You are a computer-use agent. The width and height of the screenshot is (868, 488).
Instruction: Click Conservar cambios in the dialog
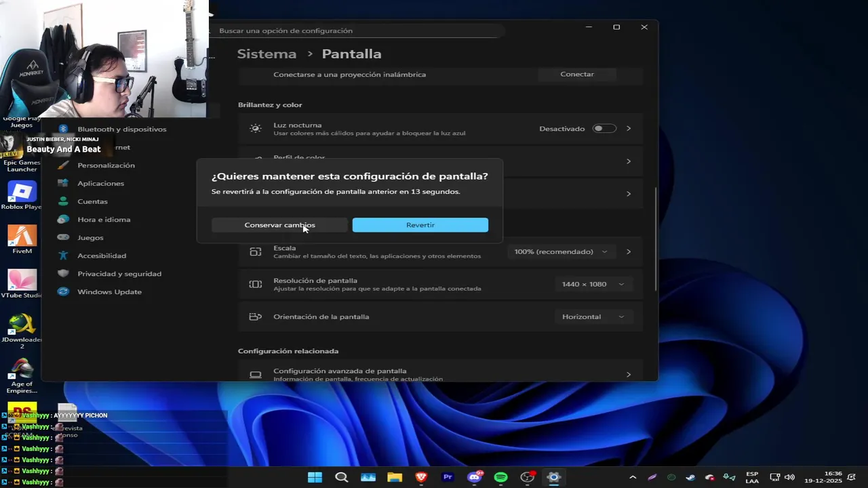coord(279,225)
